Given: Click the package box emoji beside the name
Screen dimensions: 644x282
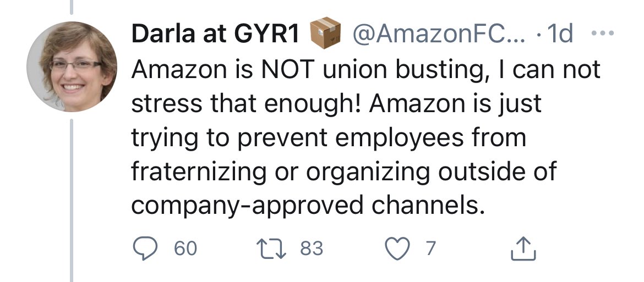Looking at the screenshot, I should click(x=326, y=34).
